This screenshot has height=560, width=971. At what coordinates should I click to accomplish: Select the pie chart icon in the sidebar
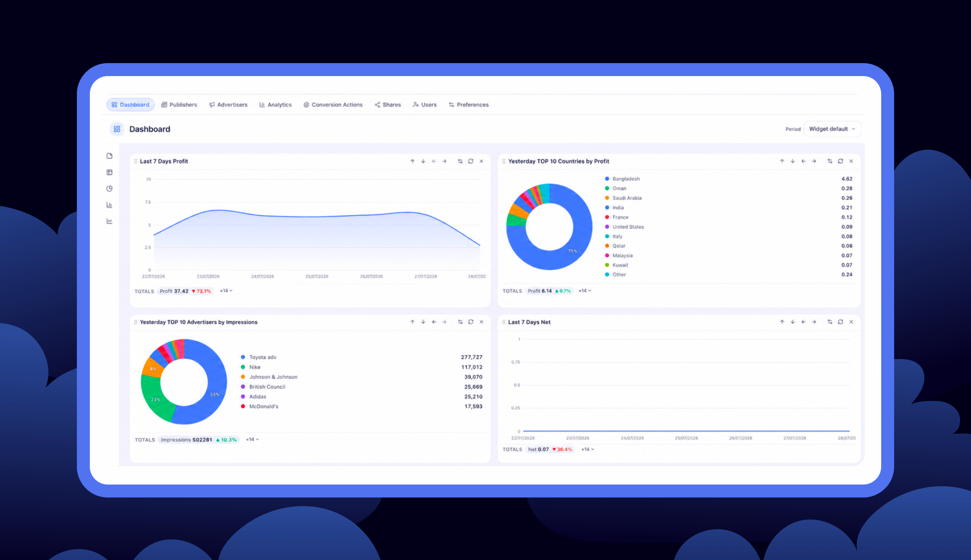tap(109, 189)
